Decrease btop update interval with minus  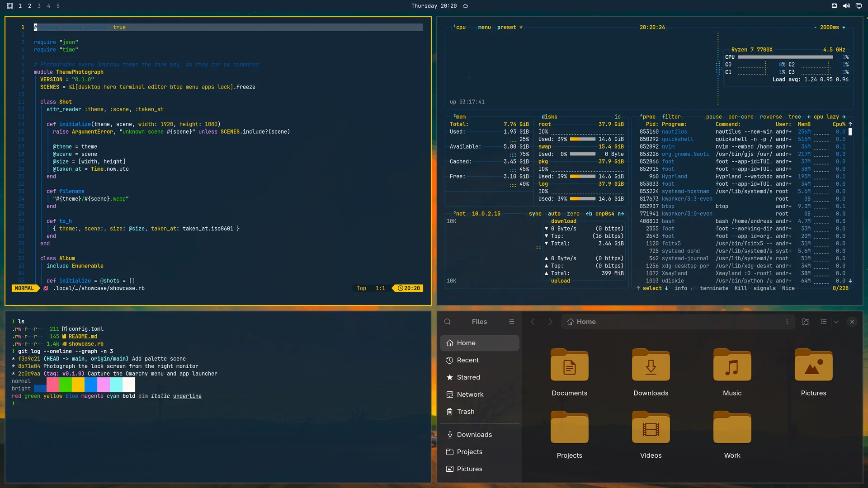815,27
